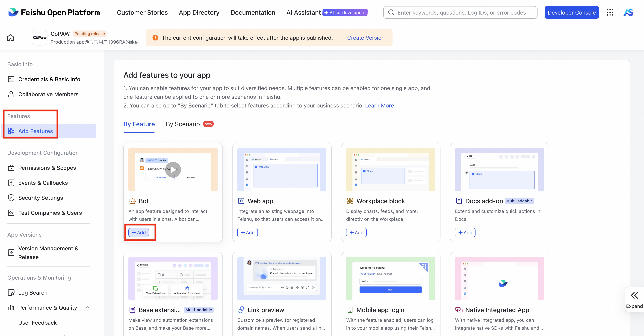Play the Bot feature preview video
The image size is (644, 336).
(173, 170)
